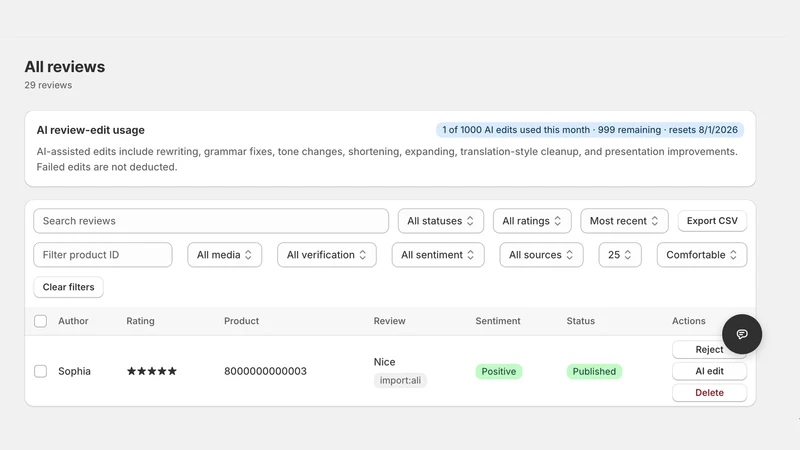Open the All ratings filter
Screen dimensions: 800x450
[532, 221]
